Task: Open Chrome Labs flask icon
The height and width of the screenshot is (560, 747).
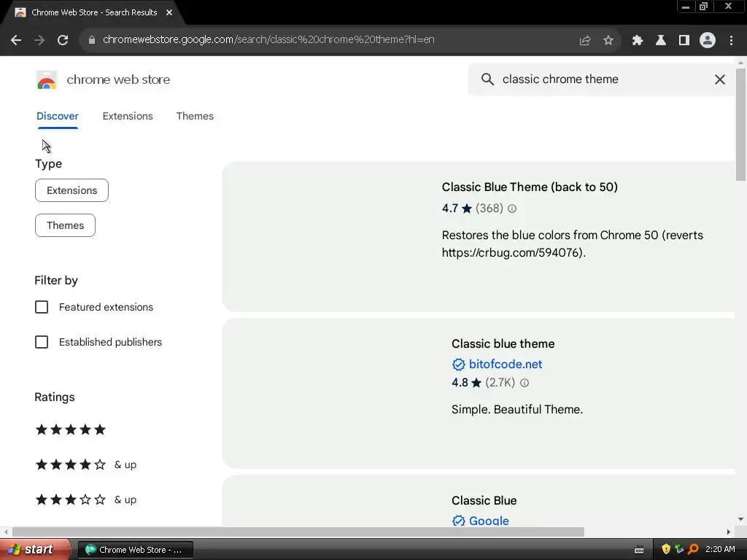Action: coord(660,40)
